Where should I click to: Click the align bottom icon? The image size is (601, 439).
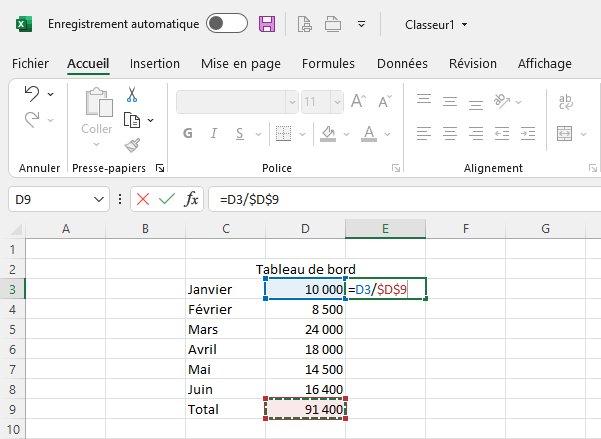pyautogui.click(x=476, y=104)
